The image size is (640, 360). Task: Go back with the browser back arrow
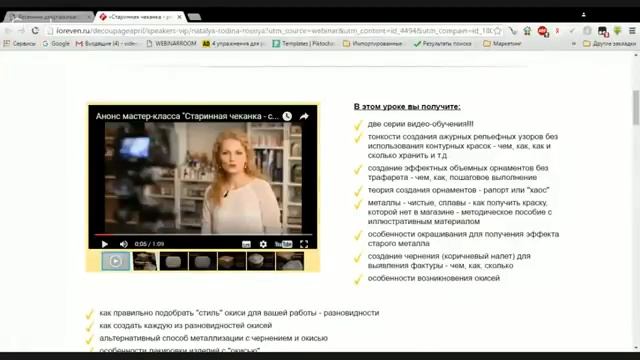click(x=8, y=31)
